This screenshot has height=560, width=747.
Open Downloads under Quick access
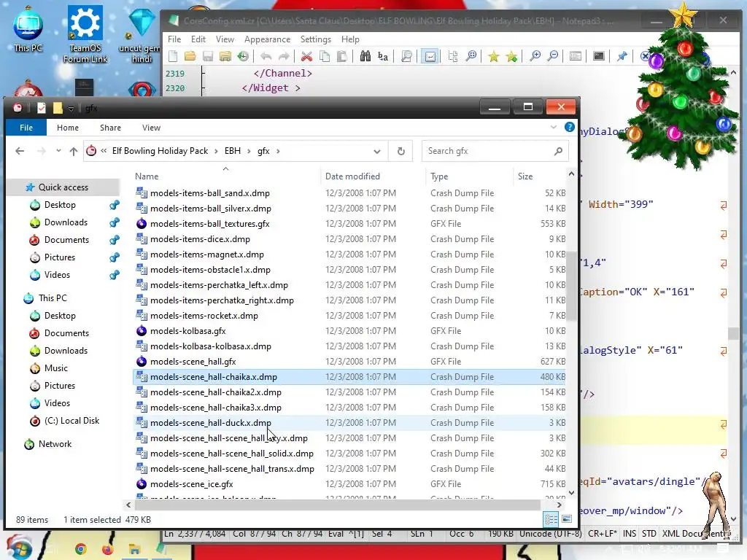66,222
